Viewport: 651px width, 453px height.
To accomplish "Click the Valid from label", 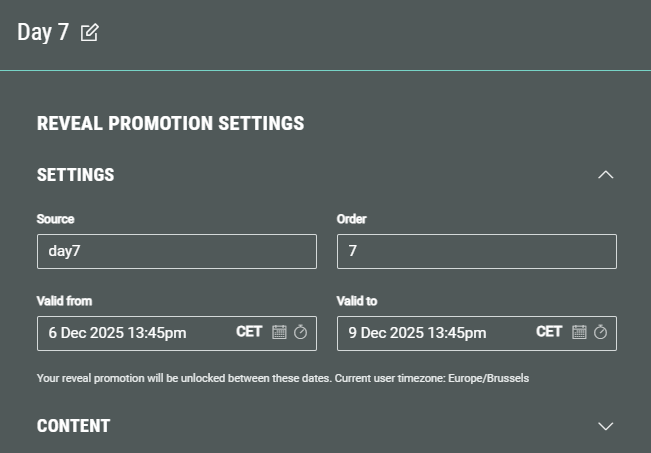I will click(64, 301).
